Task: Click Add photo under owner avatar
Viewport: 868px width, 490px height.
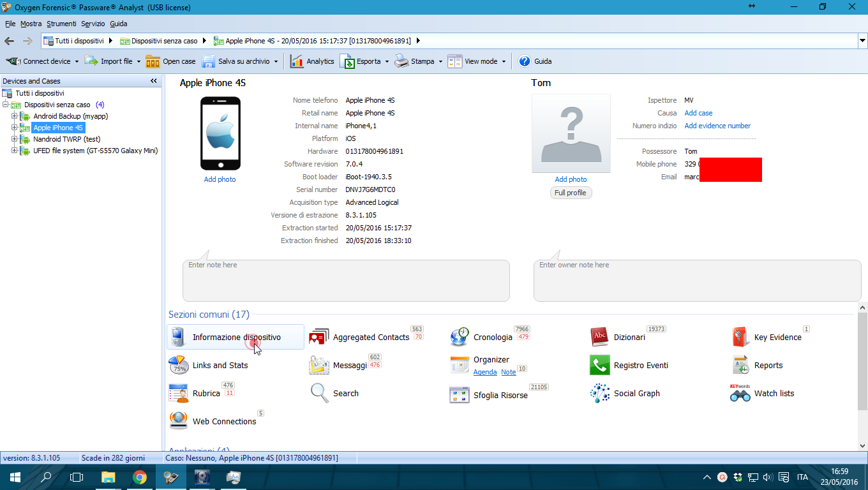Action: point(571,179)
